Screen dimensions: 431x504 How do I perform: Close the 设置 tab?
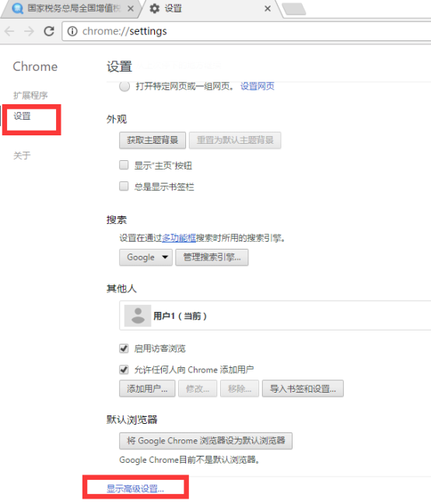pyautogui.click(x=268, y=9)
